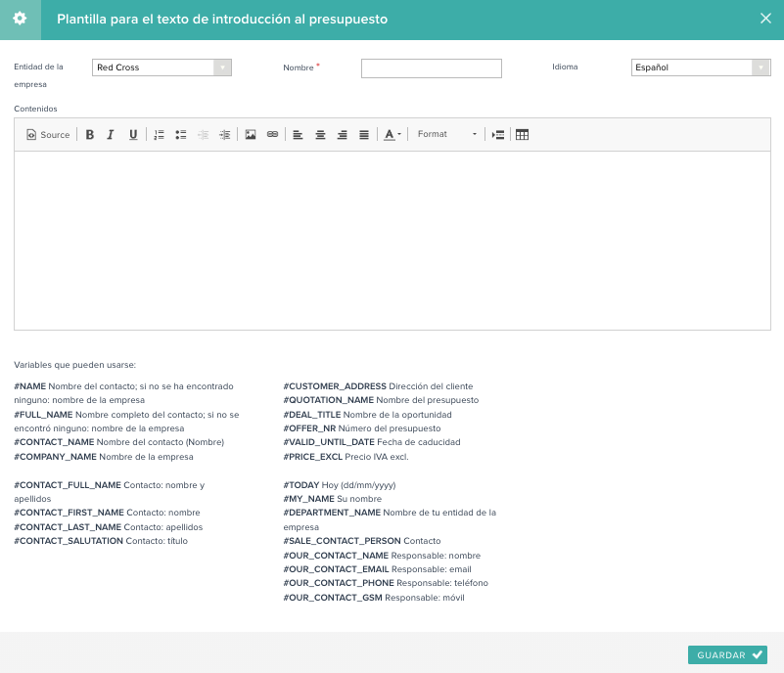Decrease indent in the editor
Screen dimensions: 784x673
(203, 134)
